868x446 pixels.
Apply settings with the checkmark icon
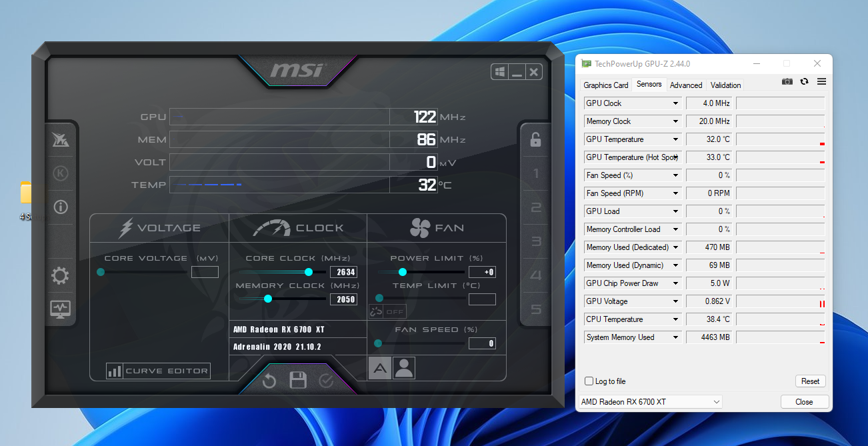326,381
